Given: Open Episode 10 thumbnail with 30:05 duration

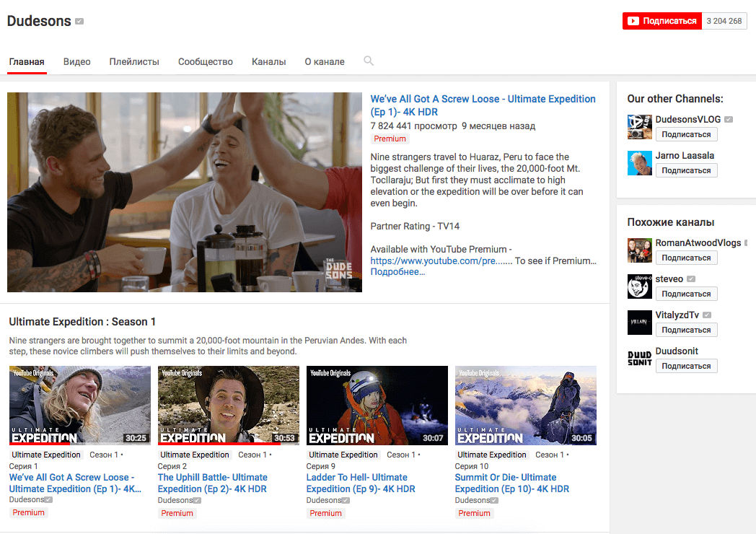Looking at the screenshot, I should (x=526, y=406).
